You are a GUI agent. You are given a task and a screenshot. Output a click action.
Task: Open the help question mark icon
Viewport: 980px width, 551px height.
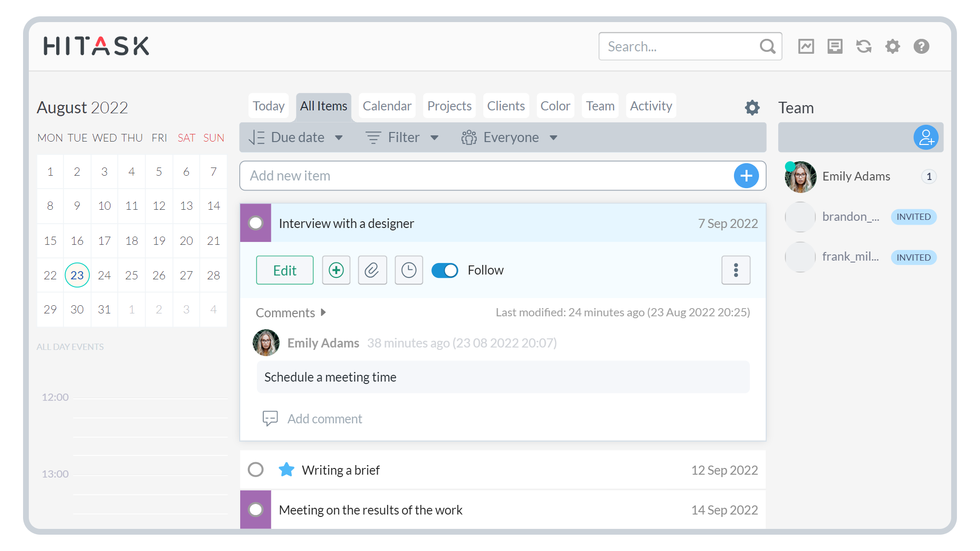[921, 47]
